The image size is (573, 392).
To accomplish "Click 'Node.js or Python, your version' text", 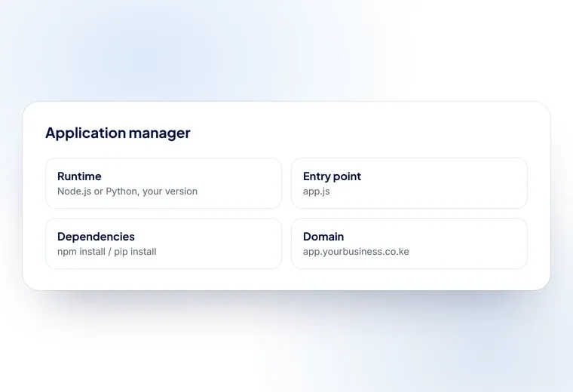I will [127, 191].
